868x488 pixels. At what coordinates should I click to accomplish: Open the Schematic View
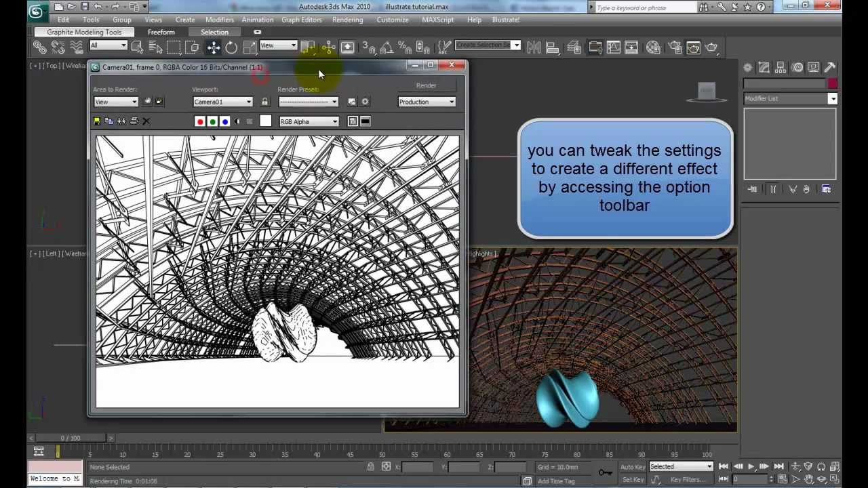pyautogui.click(x=631, y=47)
